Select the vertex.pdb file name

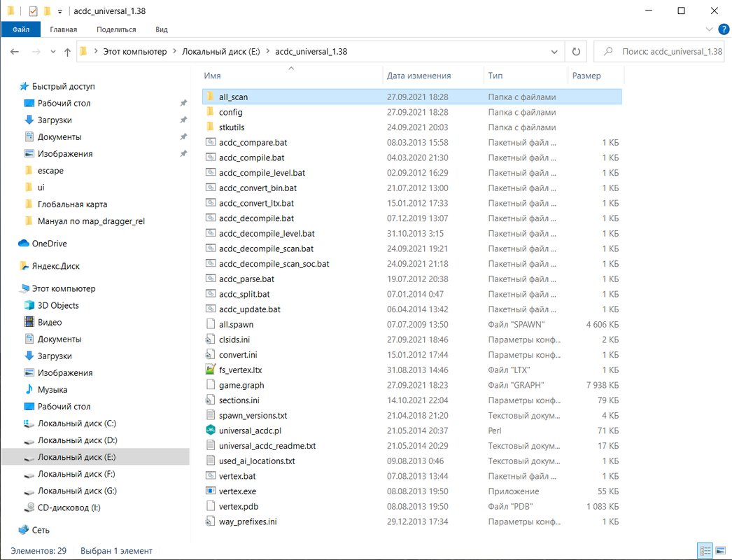tap(239, 506)
